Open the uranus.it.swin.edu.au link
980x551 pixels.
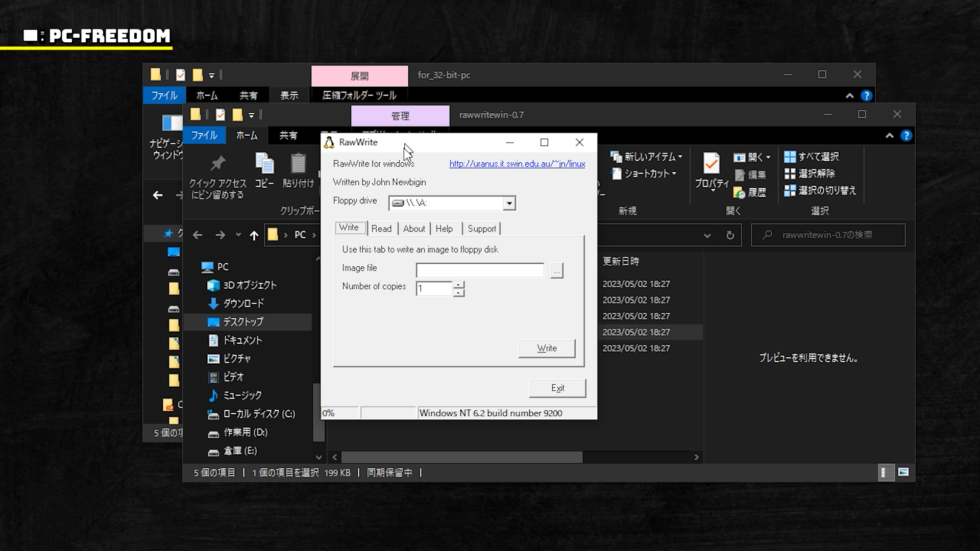[517, 164]
